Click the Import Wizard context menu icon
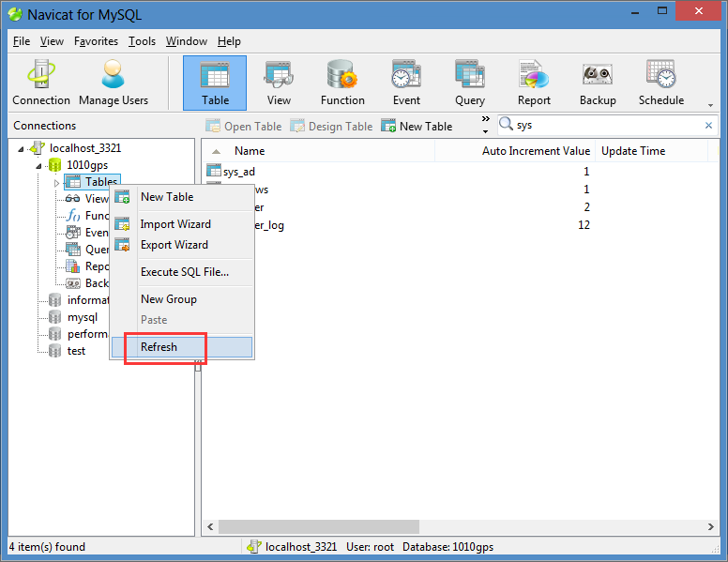 point(122,224)
